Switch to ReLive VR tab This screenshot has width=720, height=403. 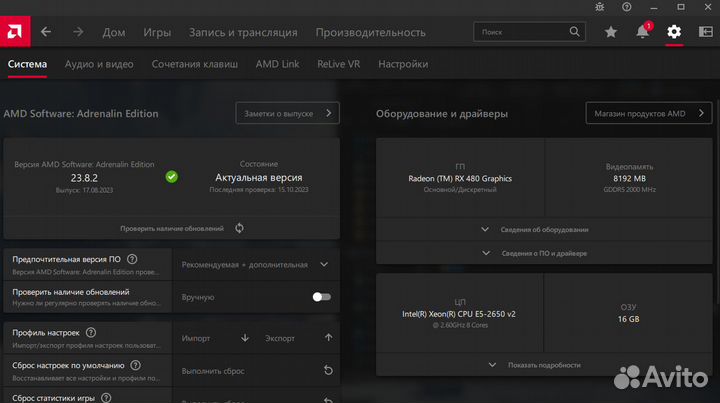click(338, 64)
